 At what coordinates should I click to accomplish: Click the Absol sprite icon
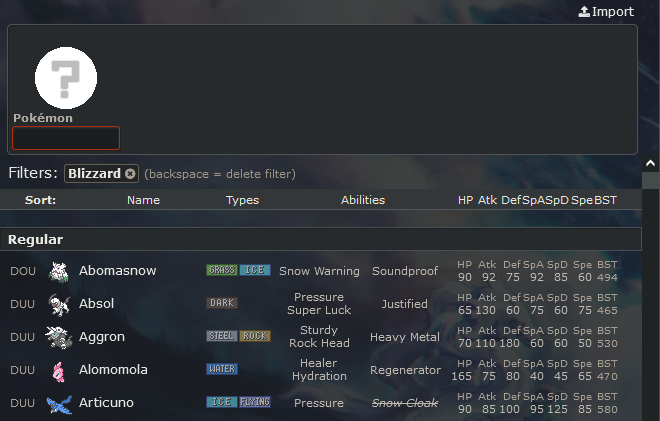59,304
